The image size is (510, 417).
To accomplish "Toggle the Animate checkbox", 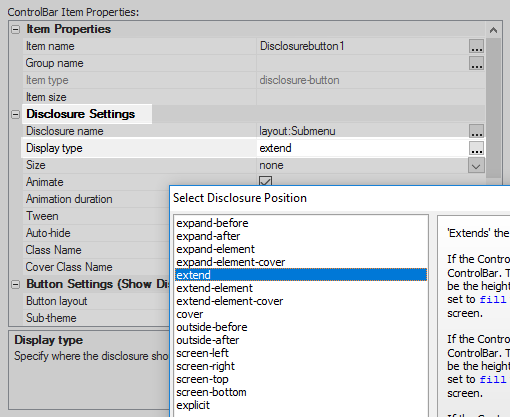I will (265, 181).
